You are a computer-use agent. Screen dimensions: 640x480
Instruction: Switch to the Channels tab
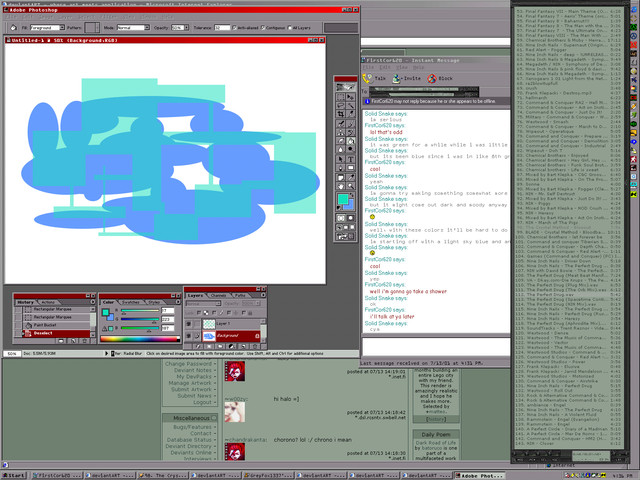pyautogui.click(x=218, y=296)
